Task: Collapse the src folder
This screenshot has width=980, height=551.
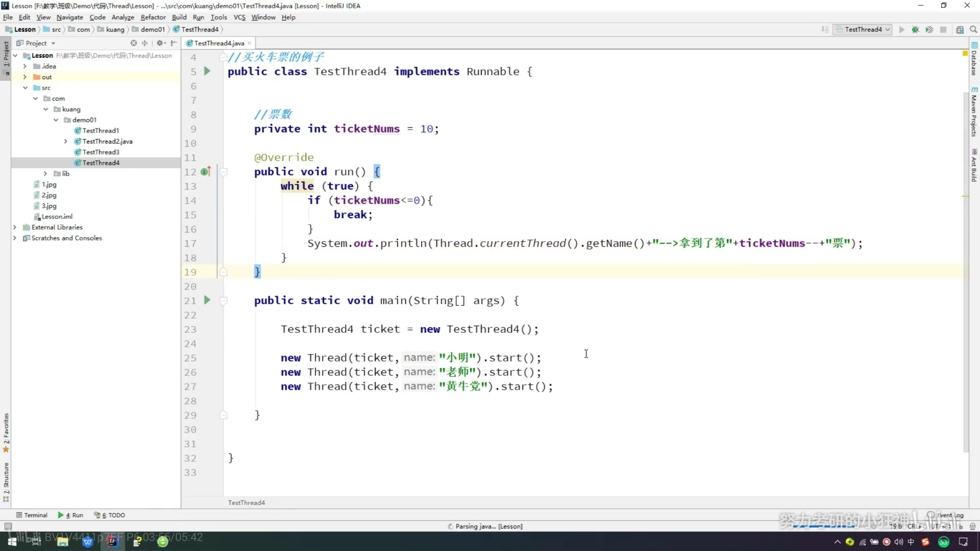Action: pos(25,88)
